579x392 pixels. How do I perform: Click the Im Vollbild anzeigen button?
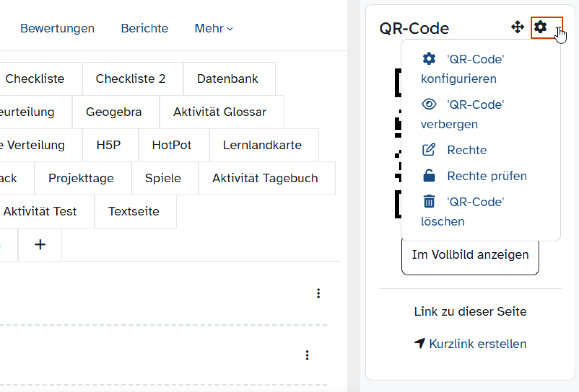470,254
